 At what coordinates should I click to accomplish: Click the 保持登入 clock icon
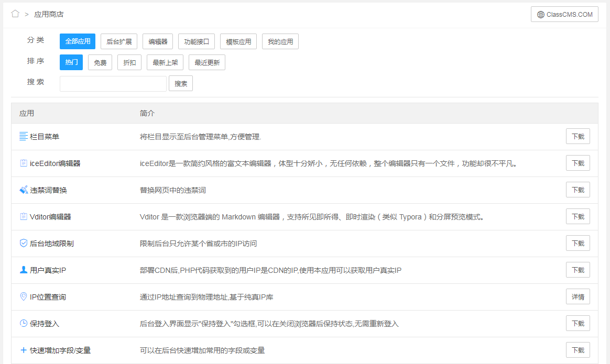click(24, 324)
